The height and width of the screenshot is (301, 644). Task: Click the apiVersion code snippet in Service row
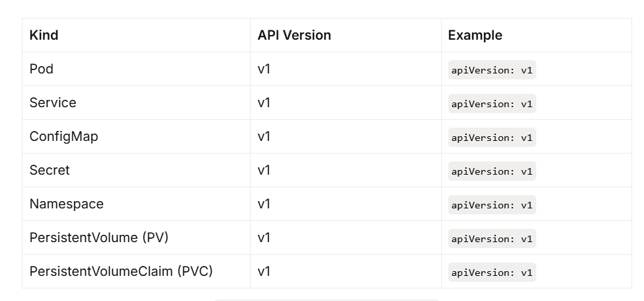tap(492, 104)
